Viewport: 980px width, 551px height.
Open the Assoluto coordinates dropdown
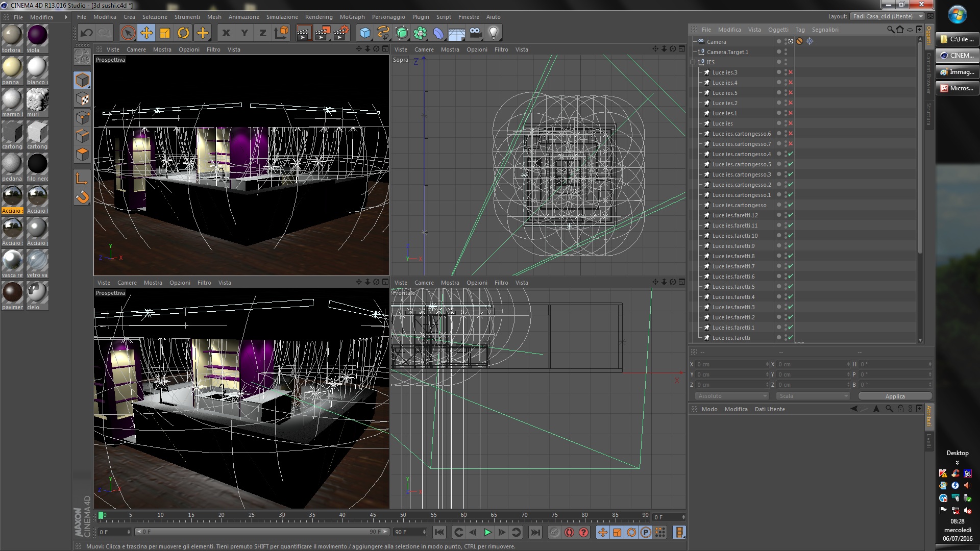click(731, 396)
